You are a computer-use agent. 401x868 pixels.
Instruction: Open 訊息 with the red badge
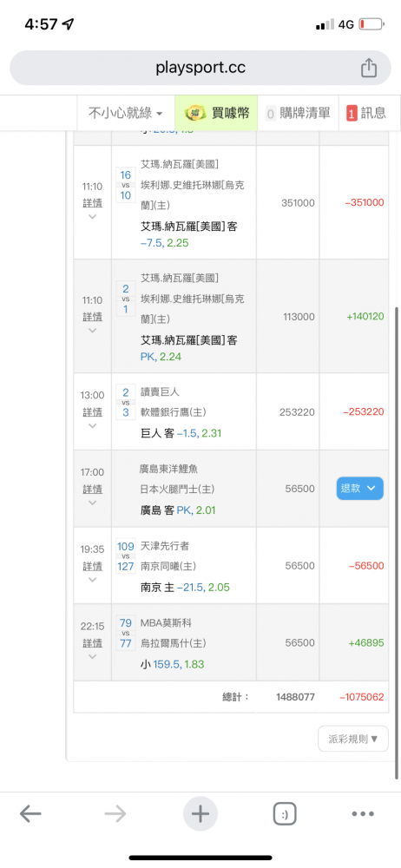click(366, 113)
